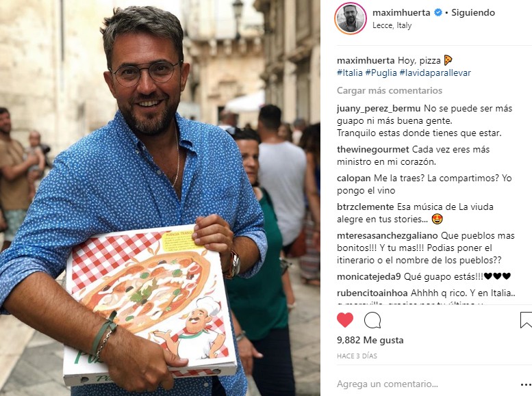Open the #Puglia hashtag
The image size is (532, 396).
381,73
